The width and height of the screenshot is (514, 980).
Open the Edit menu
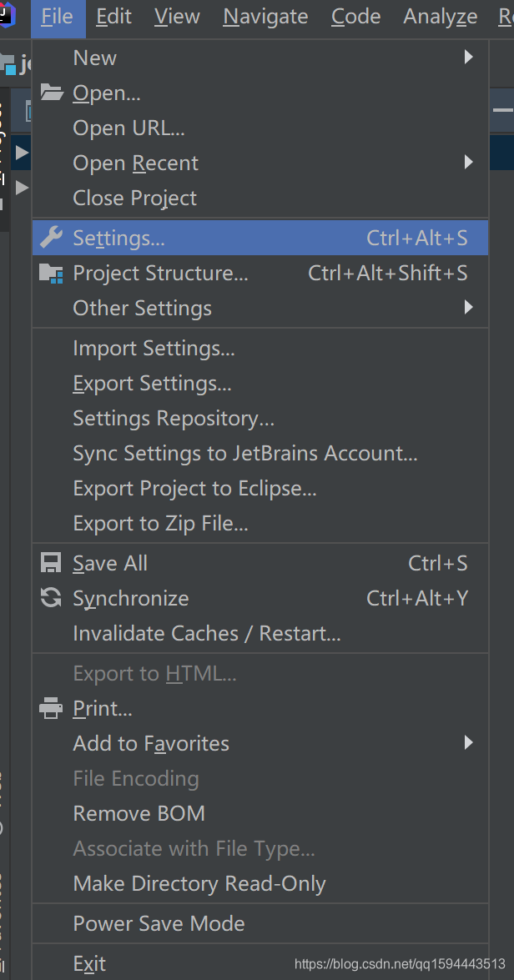[x=113, y=17]
